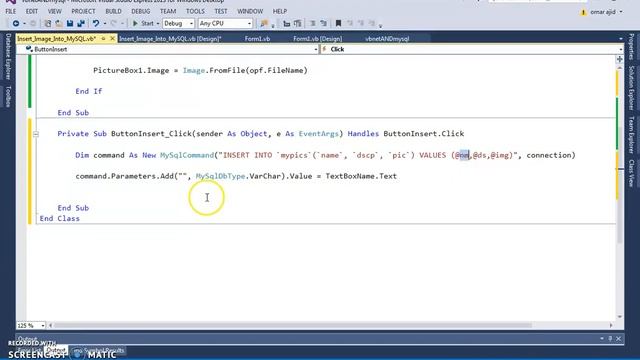Switch to the Form1.vb tab
640x360 pixels.
point(258,39)
